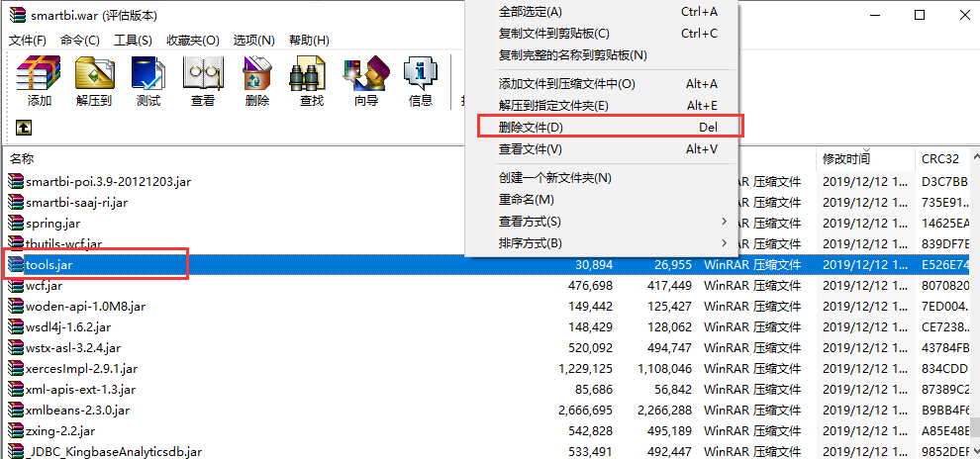Click the 信息 (Info) toolbar icon

click(420, 73)
